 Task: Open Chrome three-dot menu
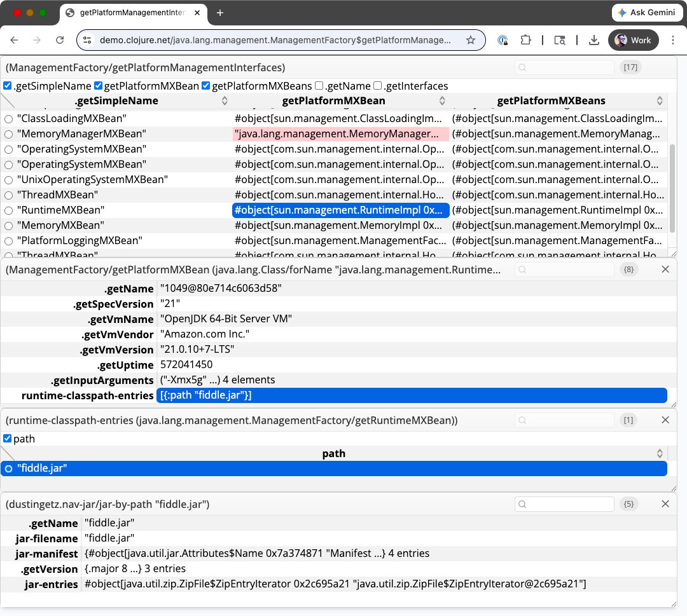tap(673, 40)
